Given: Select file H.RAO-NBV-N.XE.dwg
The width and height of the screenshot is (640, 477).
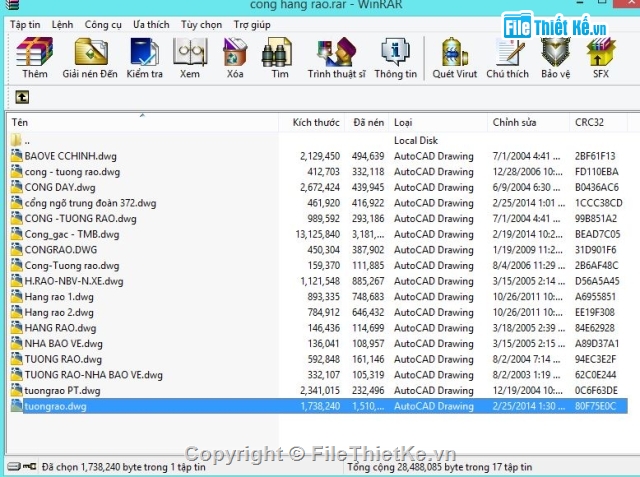Looking at the screenshot, I should coord(74,281).
